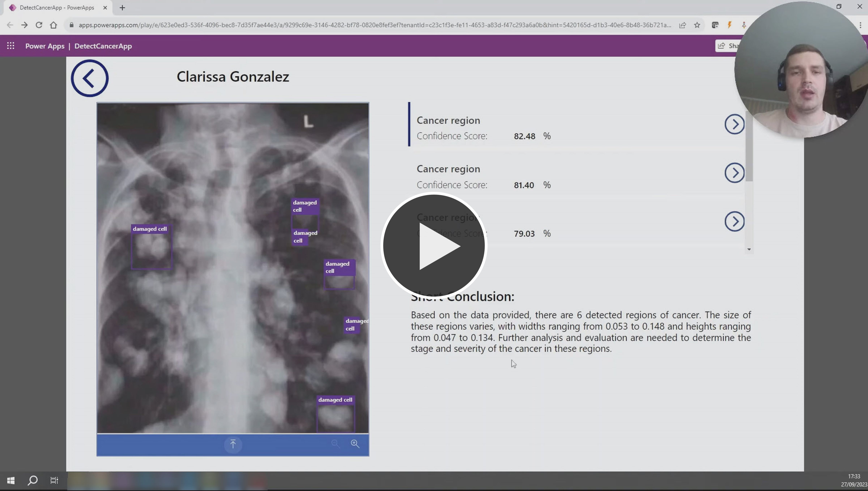
Task: Zoom out on the X-ray image
Action: pos(335,443)
